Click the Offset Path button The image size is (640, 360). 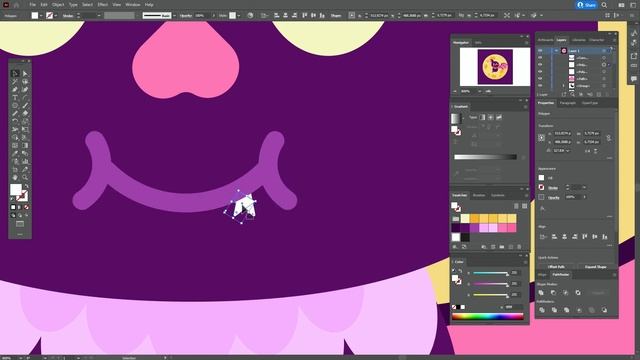point(556,267)
